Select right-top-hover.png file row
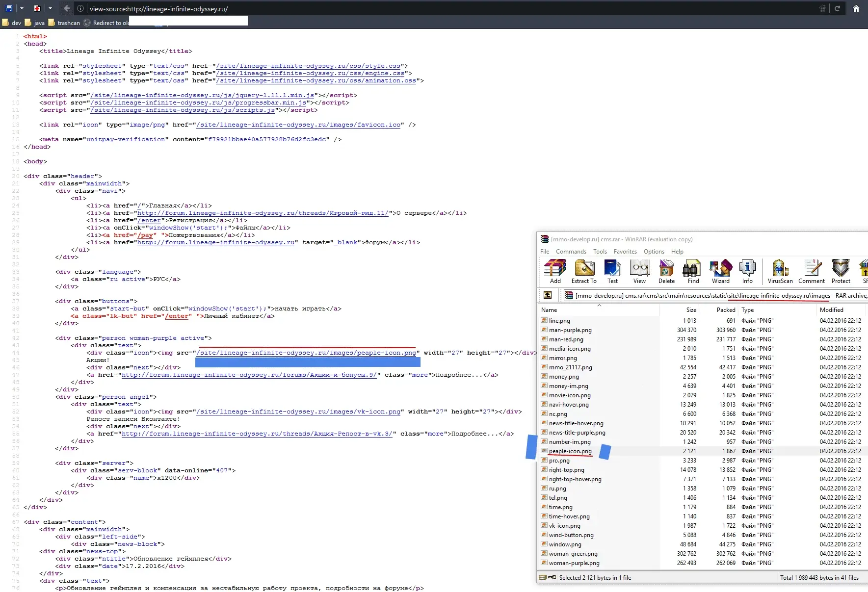The height and width of the screenshot is (592, 868). 703,479
